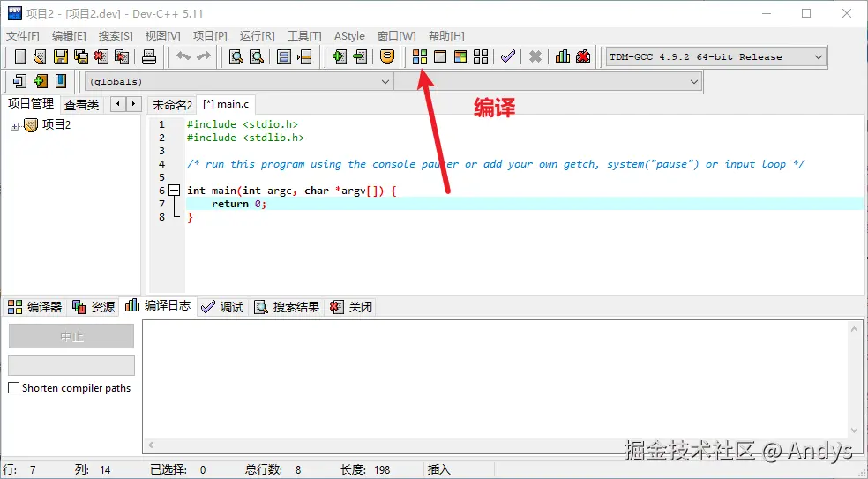Viewport: 868px width, 479px height.
Task: Click the Save All files icon
Action: pos(81,56)
